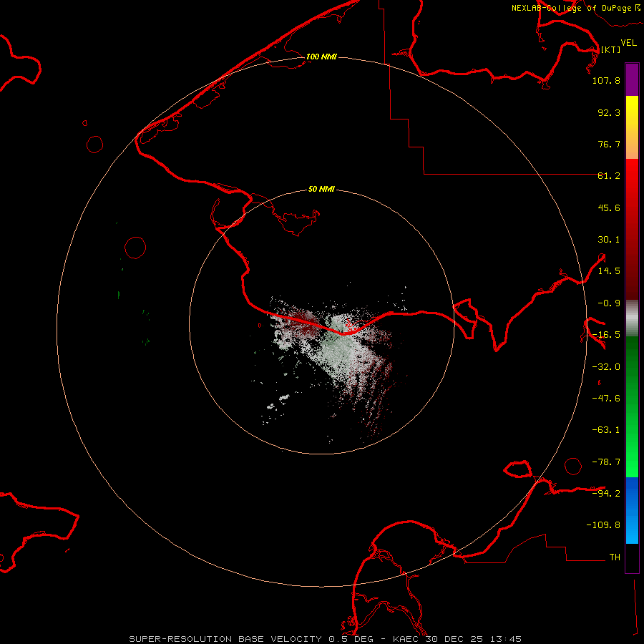This screenshot has height=644, width=644.
Task: Click the 61.2 legend value
Action: coord(609,176)
